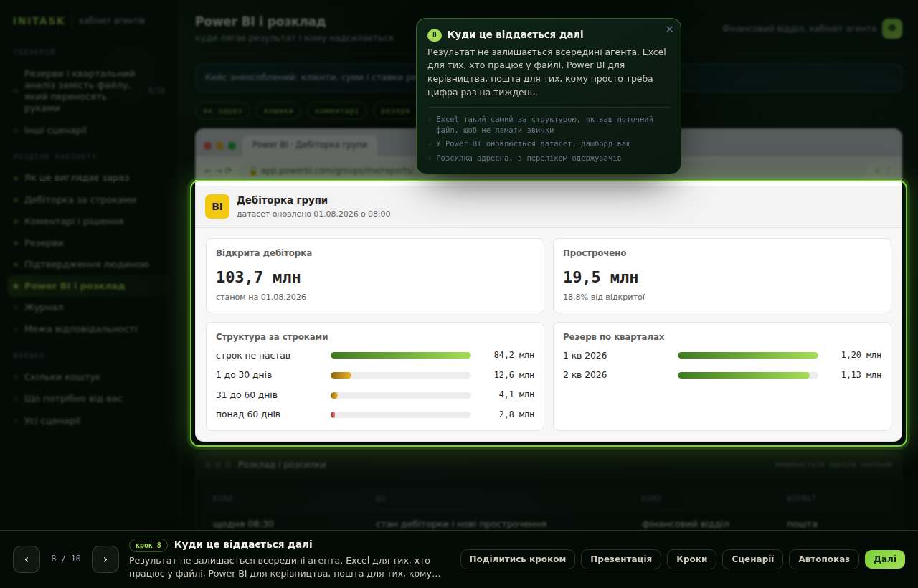Close the step 8 tooltip popup

[x=669, y=29]
